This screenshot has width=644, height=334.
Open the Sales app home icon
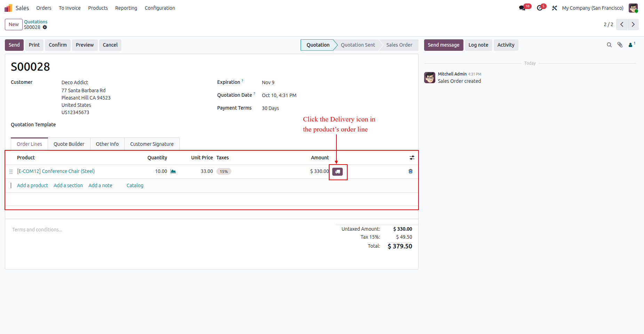(x=8, y=8)
